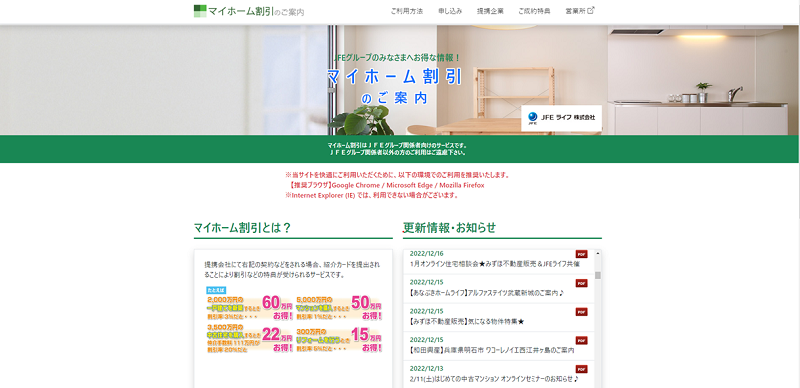Open PDF icon for 2022/12/13 seminar notice
The image size is (800, 388).
click(582, 369)
